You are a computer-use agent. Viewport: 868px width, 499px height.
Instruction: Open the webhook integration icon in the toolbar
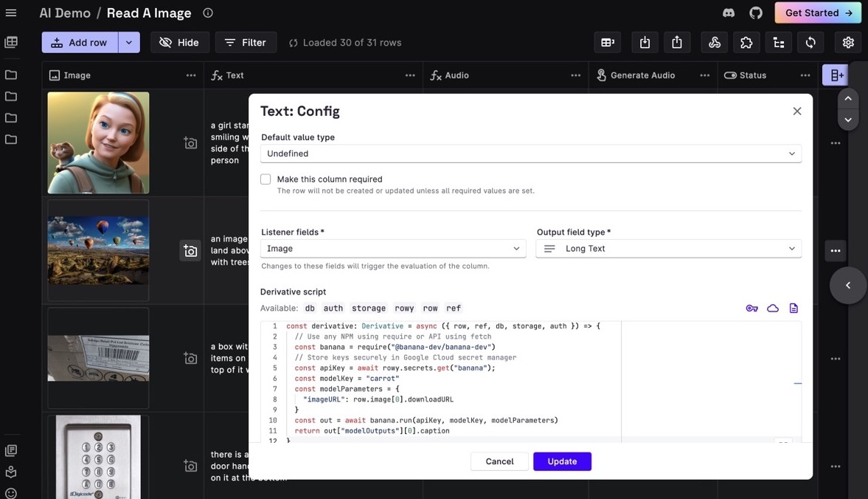point(713,42)
